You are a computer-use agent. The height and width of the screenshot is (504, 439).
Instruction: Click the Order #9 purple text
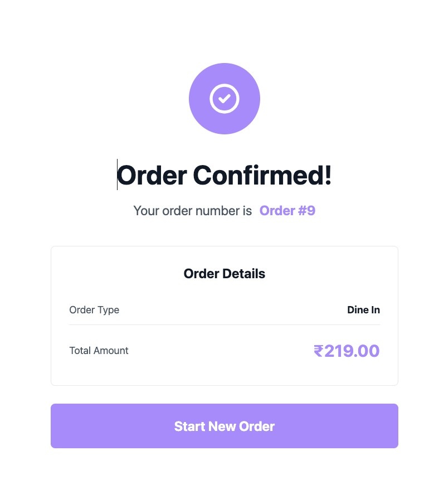287,211
